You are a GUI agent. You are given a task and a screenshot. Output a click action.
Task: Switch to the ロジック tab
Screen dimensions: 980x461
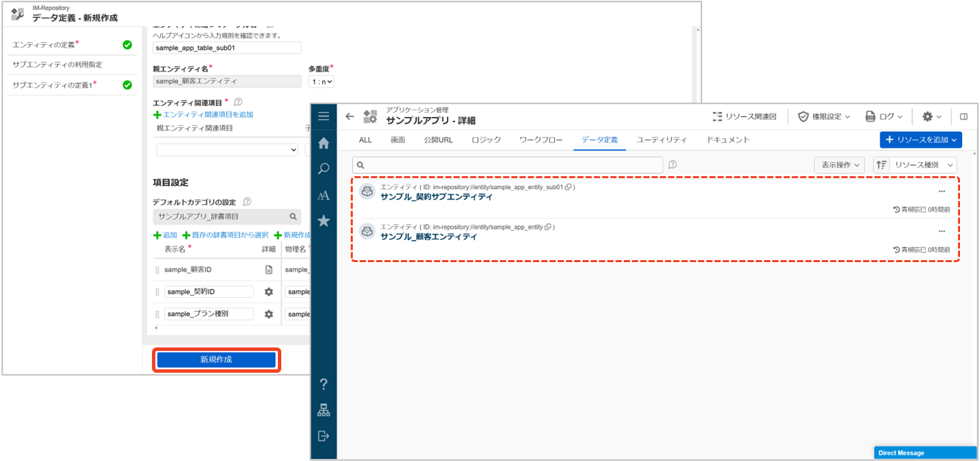pos(486,140)
